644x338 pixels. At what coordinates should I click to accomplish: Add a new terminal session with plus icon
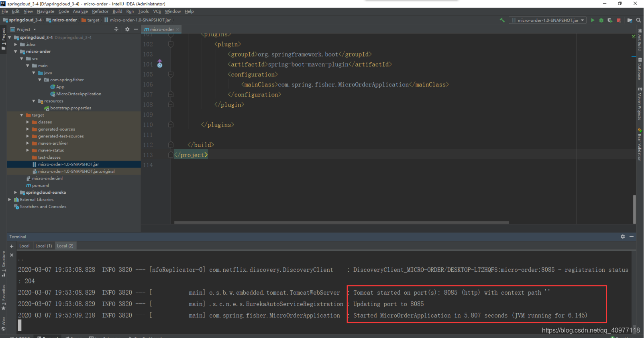(12, 246)
